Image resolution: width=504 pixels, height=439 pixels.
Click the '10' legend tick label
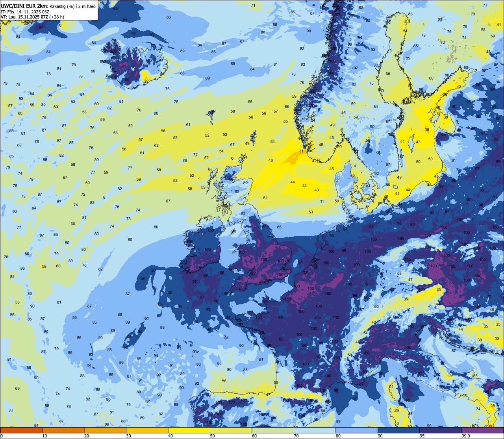(45, 436)
